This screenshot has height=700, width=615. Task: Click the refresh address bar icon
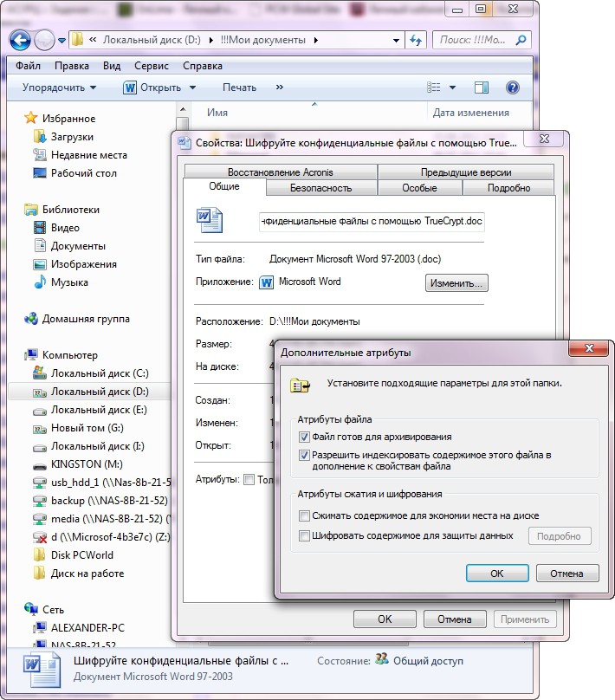416,40
